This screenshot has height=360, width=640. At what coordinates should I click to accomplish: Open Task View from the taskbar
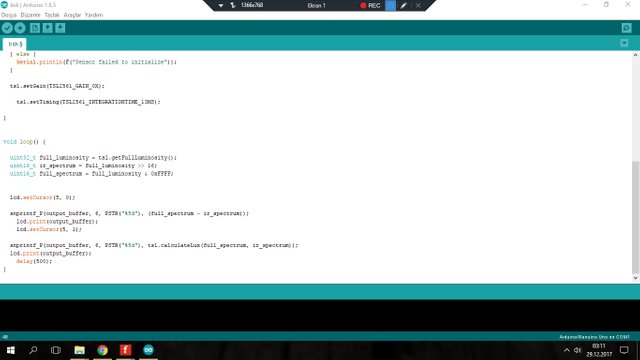pos(56,350)
